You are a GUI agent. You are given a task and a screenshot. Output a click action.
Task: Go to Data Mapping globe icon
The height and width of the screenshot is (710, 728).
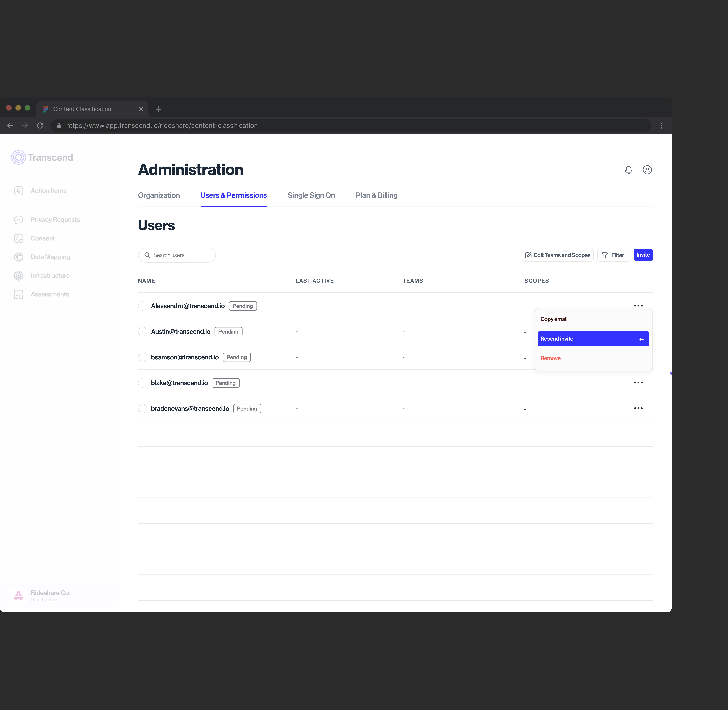click(19, 257)
